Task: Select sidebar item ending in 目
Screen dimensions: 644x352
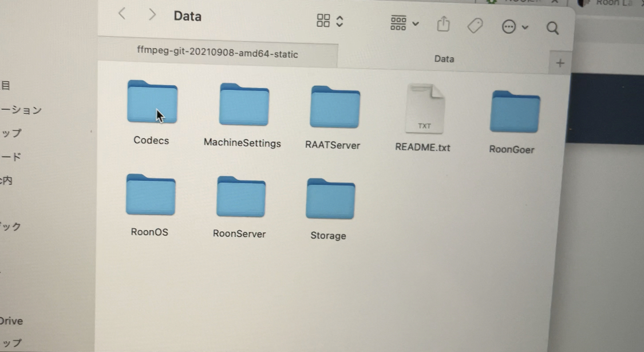Action: 5,85
